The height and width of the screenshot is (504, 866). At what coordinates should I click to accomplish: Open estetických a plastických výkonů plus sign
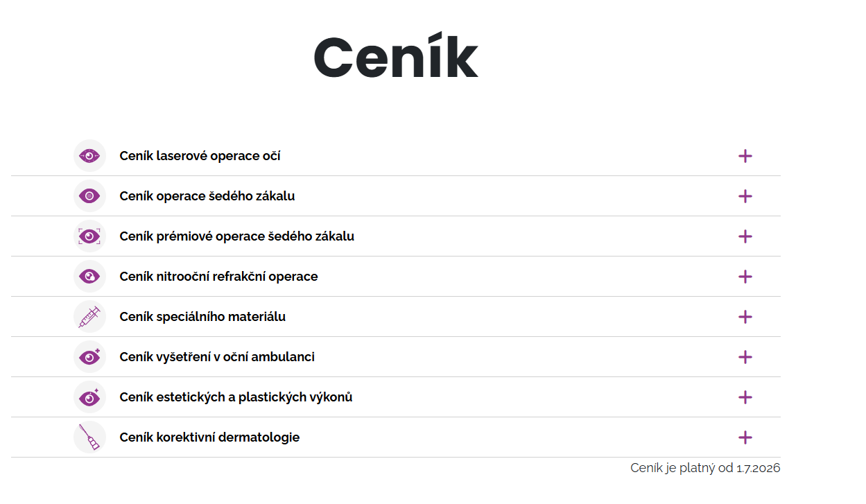point(745,397)
